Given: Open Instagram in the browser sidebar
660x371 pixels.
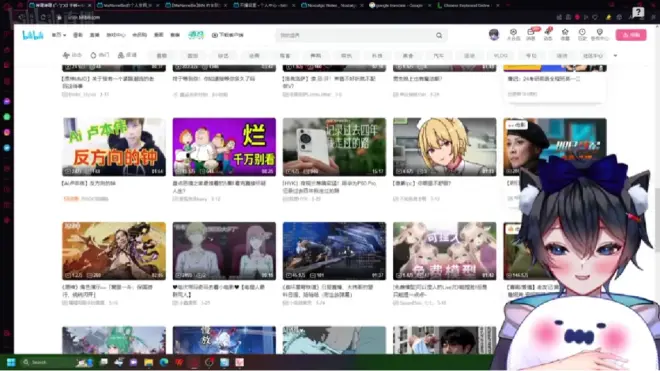Looking at the screenshot, I should [7, 132].
